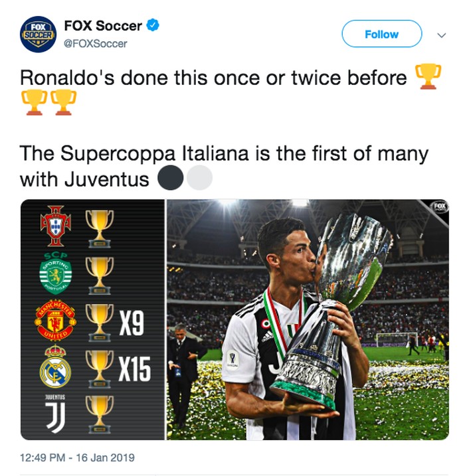This screenshot has height=476, width=465.
Task: Expand the tweet options chevron
Action: (442, 35)
